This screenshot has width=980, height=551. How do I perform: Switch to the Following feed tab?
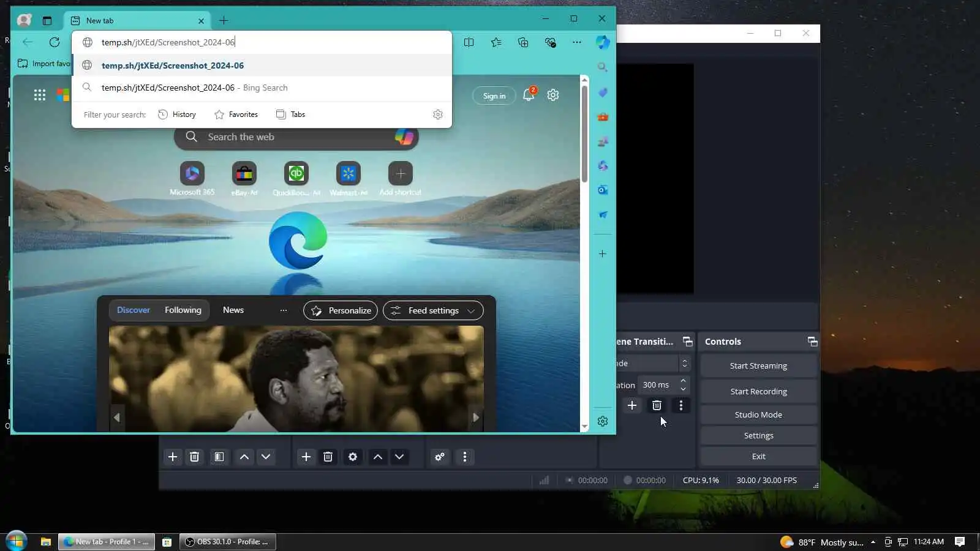[x=183, y=310]
